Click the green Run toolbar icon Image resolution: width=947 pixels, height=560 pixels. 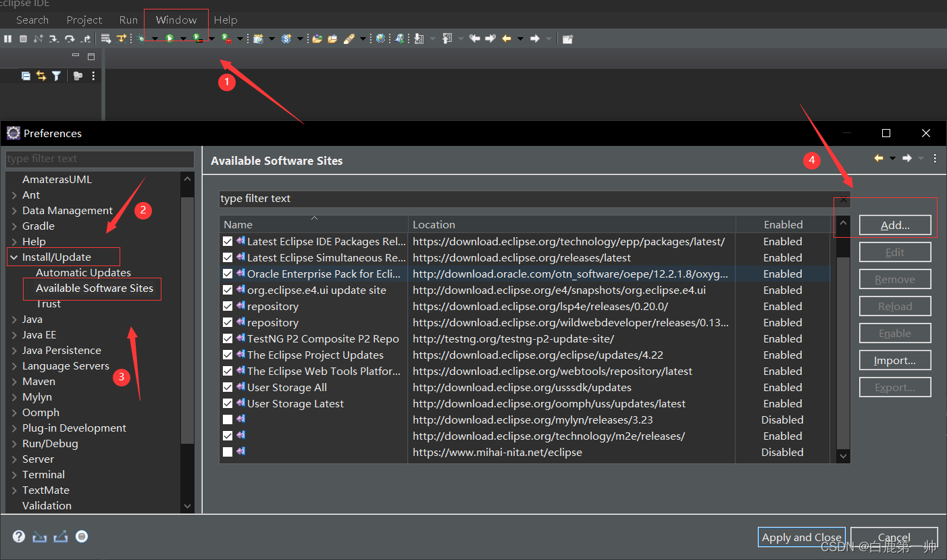point(170,39)
